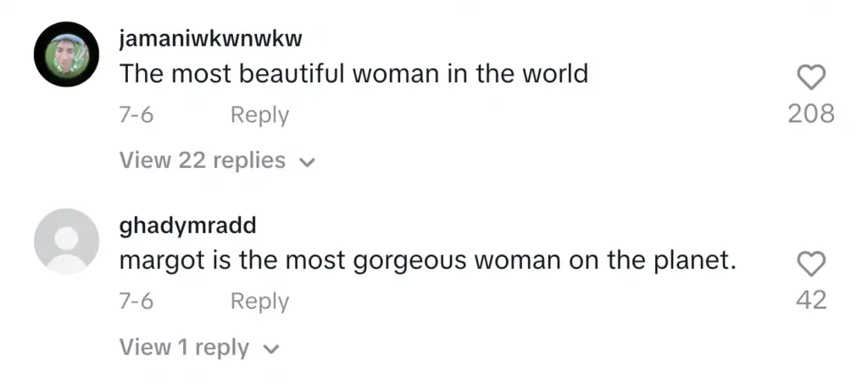Screen dimensions: 868x385
Task: Click the 42 likes count
Action: click(x=811, y=299)
